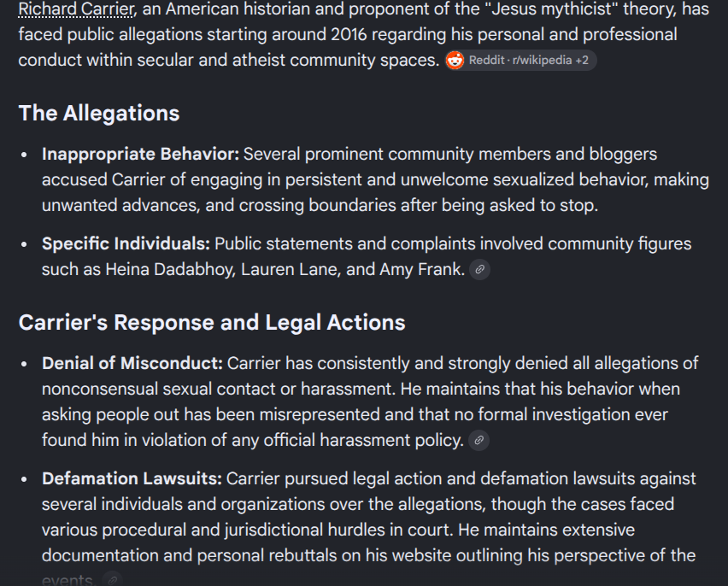
Task: Click bullet point before Inappropriate Behavior
Action: click(x=24, y=155)
